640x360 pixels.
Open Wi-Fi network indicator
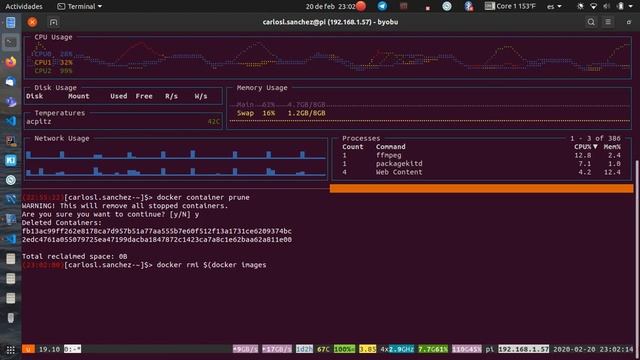(x=593, y=7)
